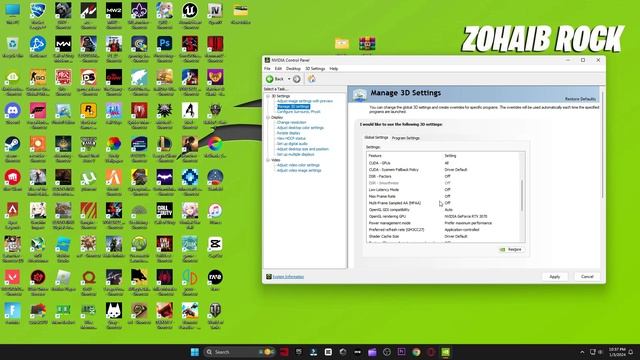Open the Edit menu
This screenshot has width=640, height=360.
pos(278,69)
